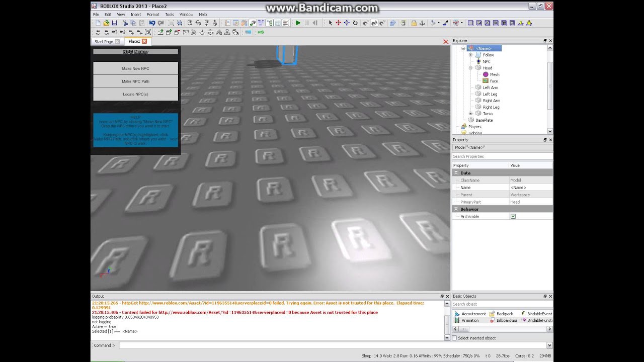Viewport: 644px width, 362px height.
Task: Choose the red Move tool
Action: point(338,23)
